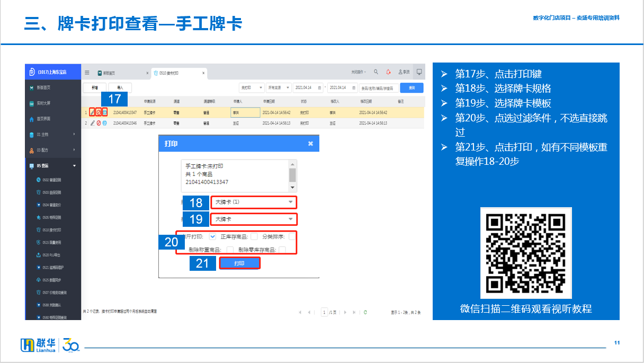Open 新版首页 in the sidebar
The image size is (644, 363).
click(53, 87)
